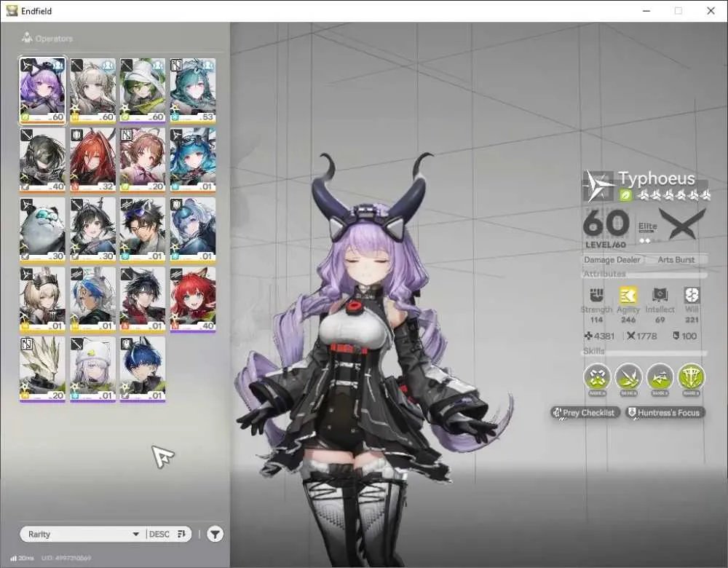Viewport: 728px width, 568px height.
Task: Click the Intellect attribute icon
Action: pyautogui.click(x=660, y=295)
